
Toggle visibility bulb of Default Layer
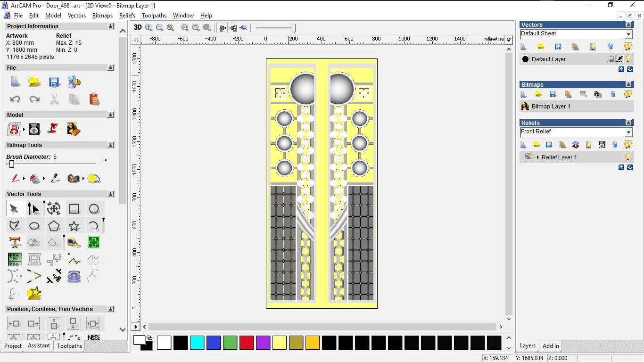click(628, 59)
